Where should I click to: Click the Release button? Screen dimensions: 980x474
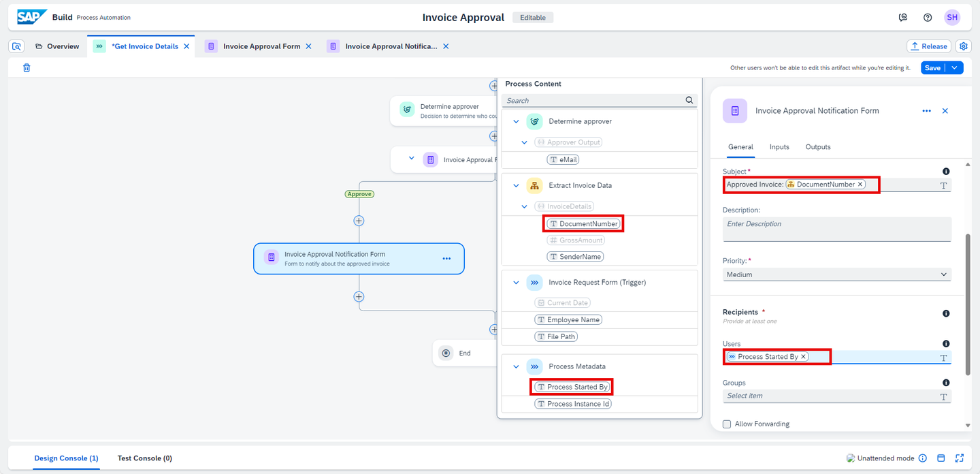tap(929, 46)
